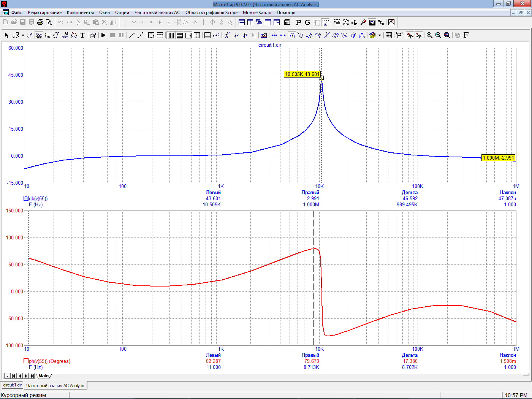Click the zoom out magnifier
The image size is (532, 399).
tap(438, 35)
